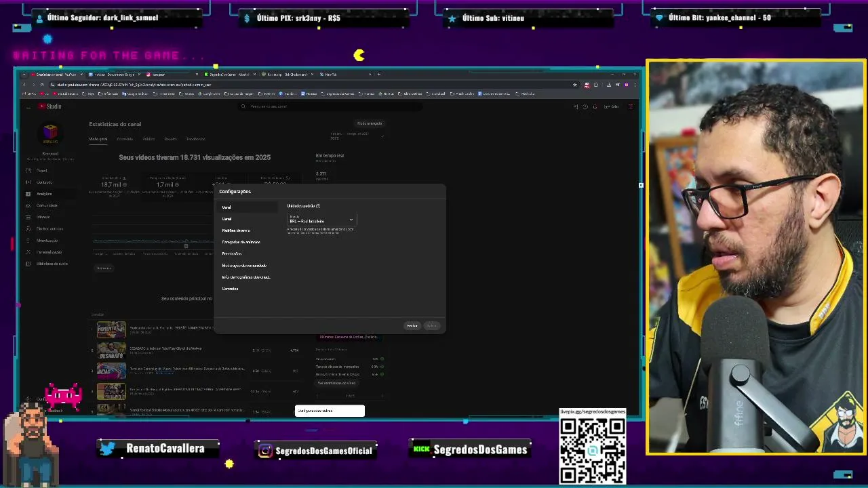Click the browser back arrow
Viewport: 868px width, 488px height.
pyautogui.click(x=24, y=85)
